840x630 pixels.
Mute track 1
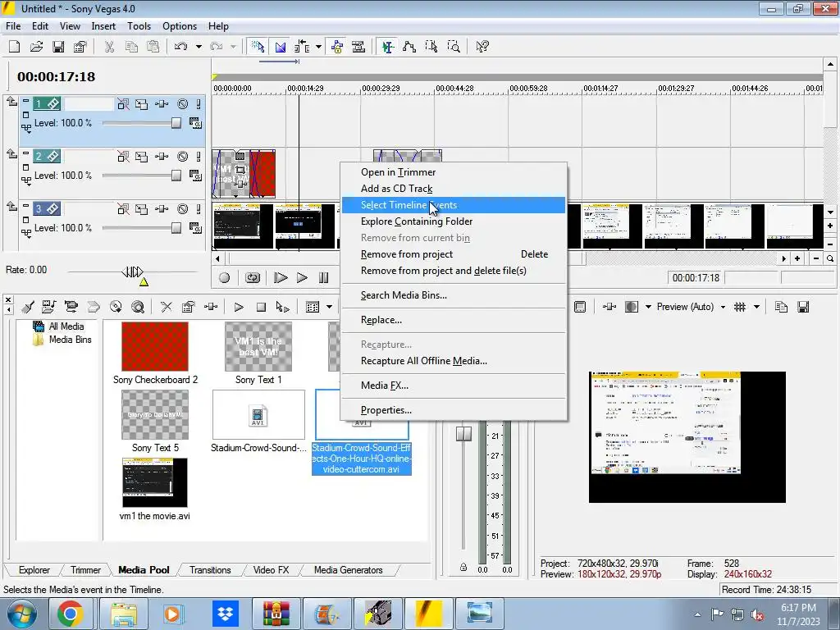(183, 104)
